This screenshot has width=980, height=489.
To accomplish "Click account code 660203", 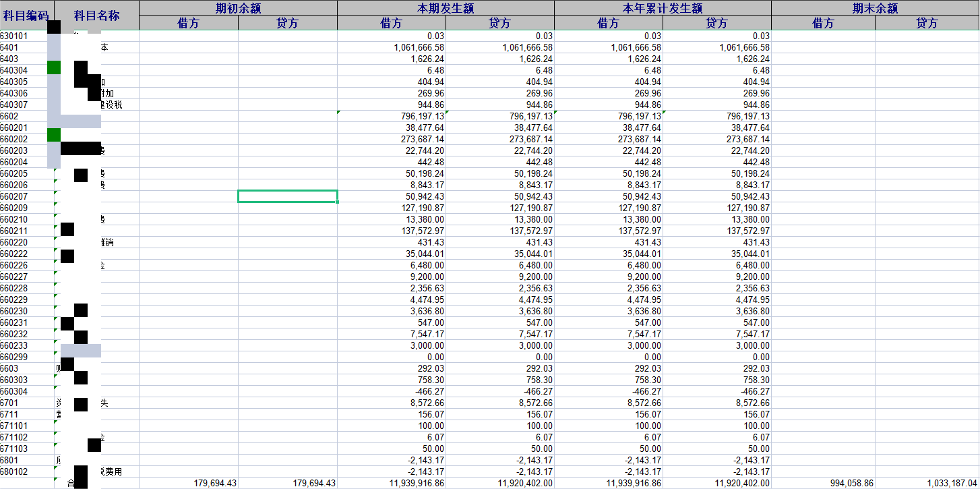I will [x=14, y=150].
